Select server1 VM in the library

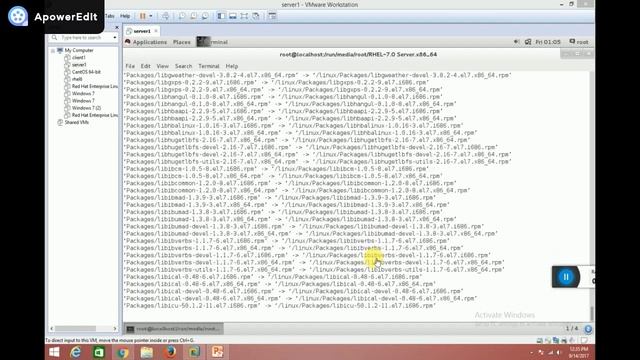79,65
